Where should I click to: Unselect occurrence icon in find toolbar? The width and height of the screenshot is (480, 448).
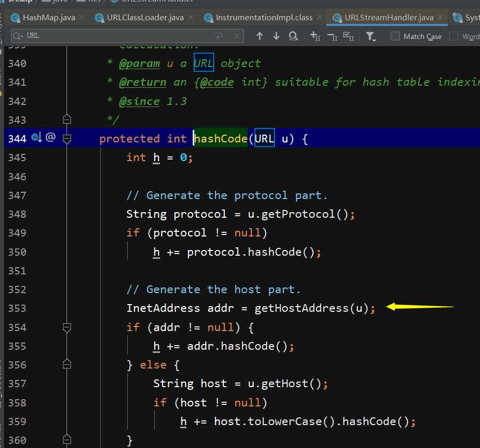(x=332, y=36)
